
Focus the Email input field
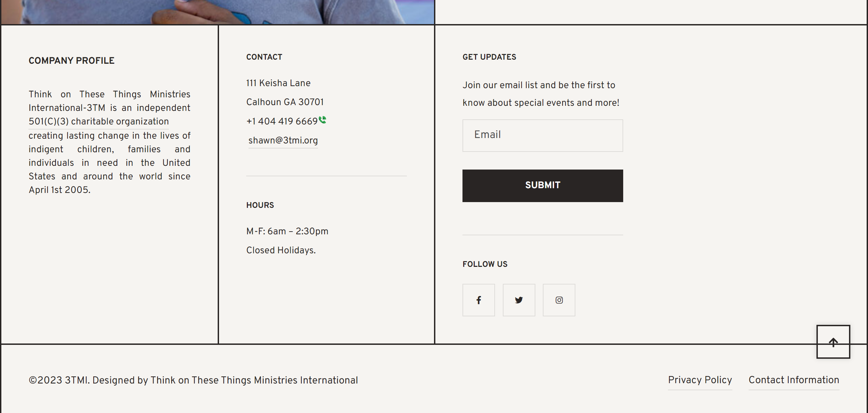[542, 135]
